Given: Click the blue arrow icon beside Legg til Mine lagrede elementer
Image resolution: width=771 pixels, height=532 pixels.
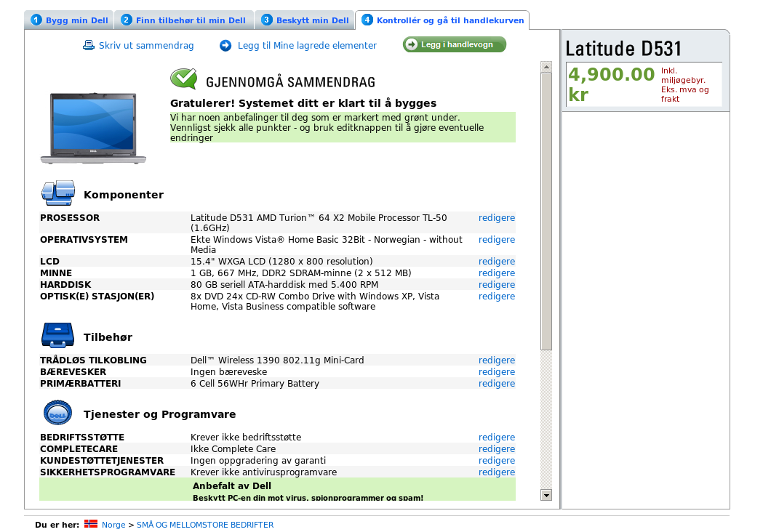Looking at the screenshot, I should 225,46.
